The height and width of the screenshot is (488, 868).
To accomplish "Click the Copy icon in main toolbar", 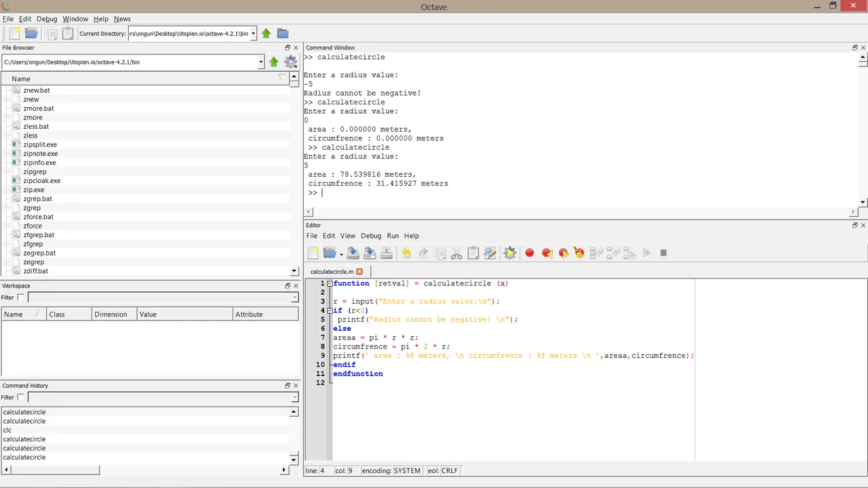I will coord(52,33).
